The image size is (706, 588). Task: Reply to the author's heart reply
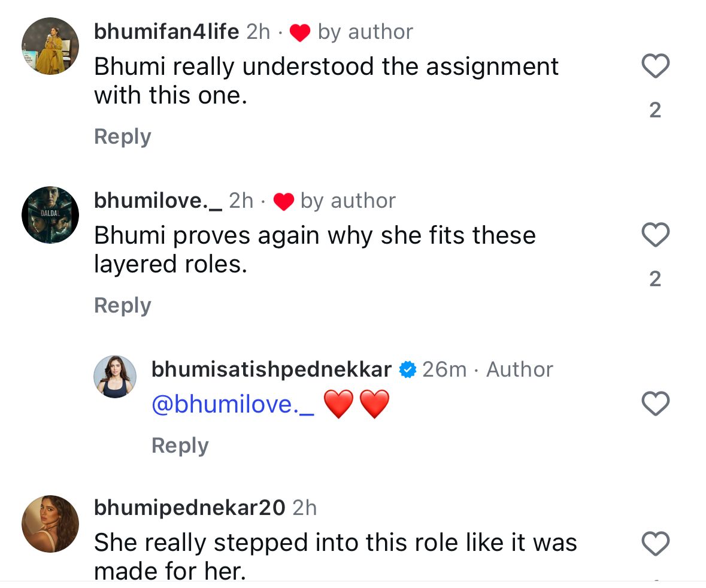(x=180, y=445)
